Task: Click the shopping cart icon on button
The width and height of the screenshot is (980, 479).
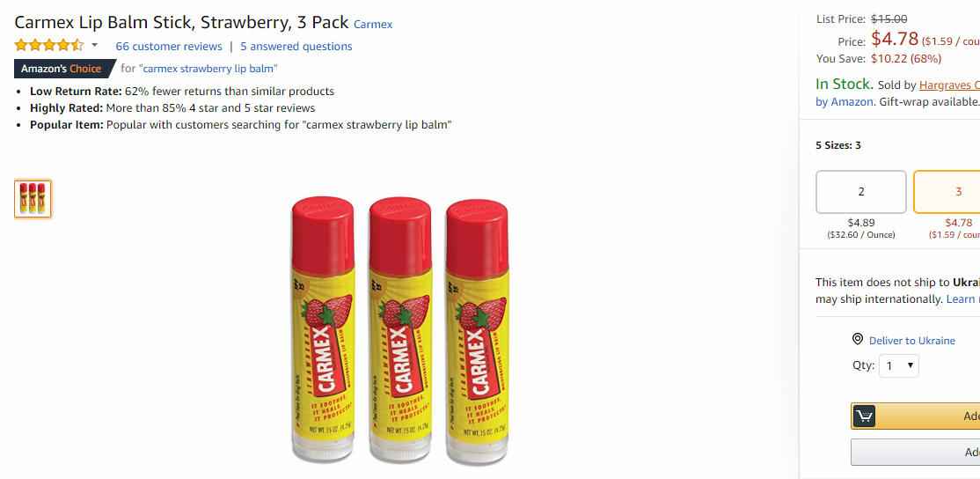Action: (x=864, y=416)
